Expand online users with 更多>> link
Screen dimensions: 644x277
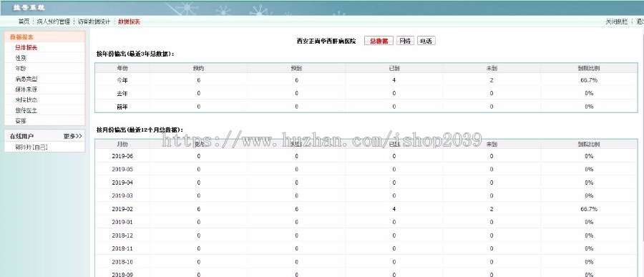pyautogui.click(x=73, y=136)
